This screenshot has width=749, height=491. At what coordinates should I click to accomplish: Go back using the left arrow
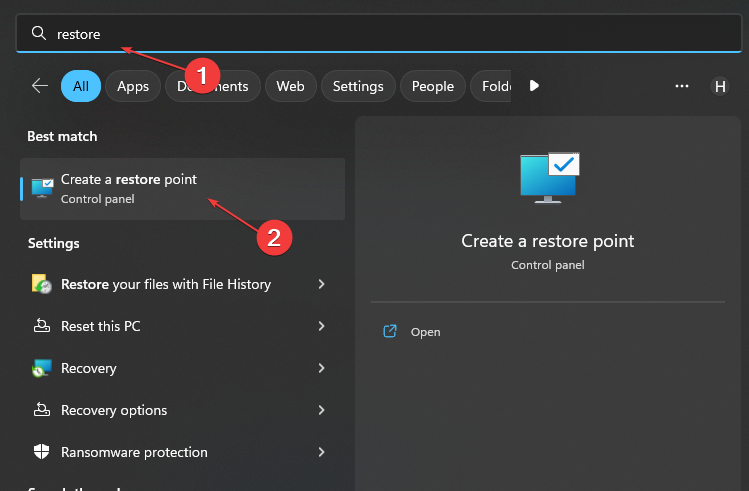[x=40, y=86]
